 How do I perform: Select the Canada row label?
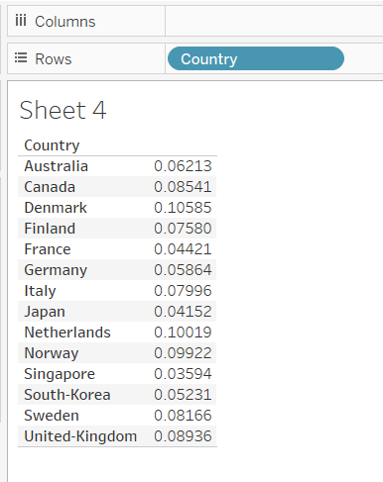[x=49, y=187]
